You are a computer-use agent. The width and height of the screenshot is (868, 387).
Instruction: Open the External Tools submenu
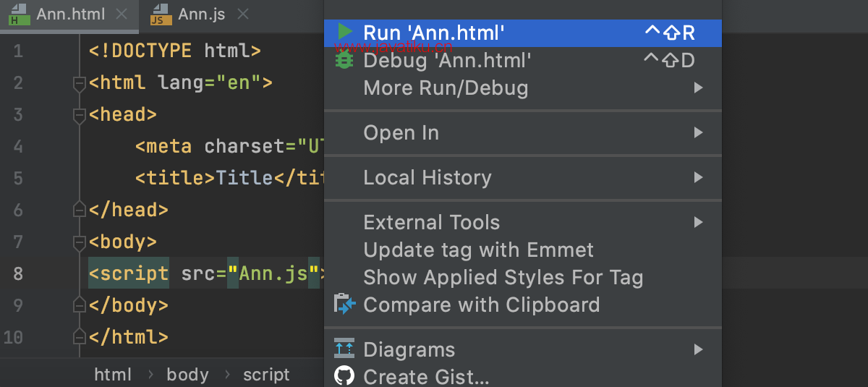pos(522,223)
